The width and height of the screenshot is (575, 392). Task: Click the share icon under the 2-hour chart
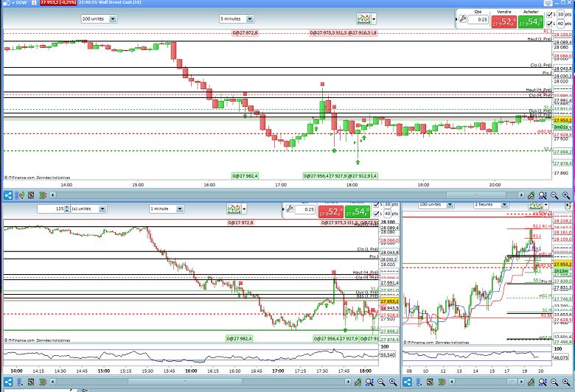click(x=407, y=382)
